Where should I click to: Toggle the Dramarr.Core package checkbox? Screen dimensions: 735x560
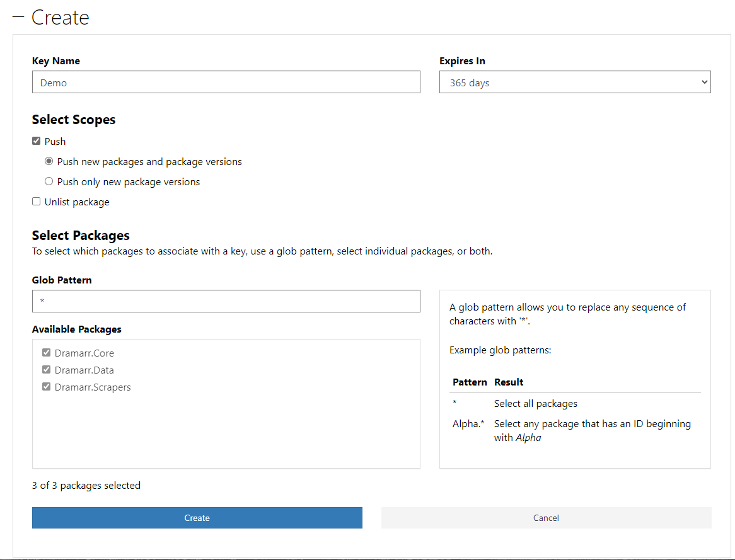pyautogui.click(x=46, y=353)
